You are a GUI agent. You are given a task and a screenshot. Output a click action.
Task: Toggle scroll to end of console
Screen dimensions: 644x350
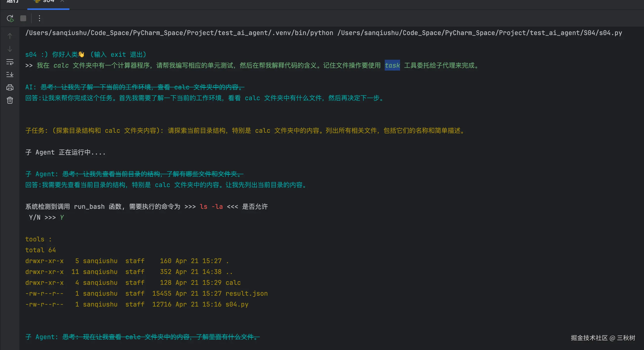click(x=10, y=75)
